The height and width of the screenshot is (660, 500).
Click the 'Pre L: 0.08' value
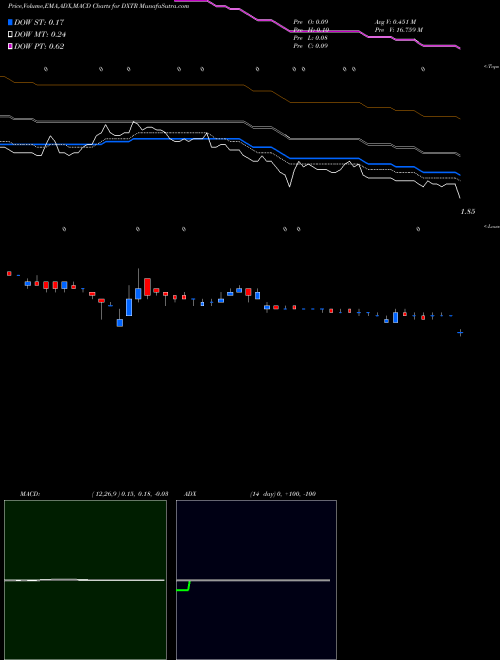(311, 38)
